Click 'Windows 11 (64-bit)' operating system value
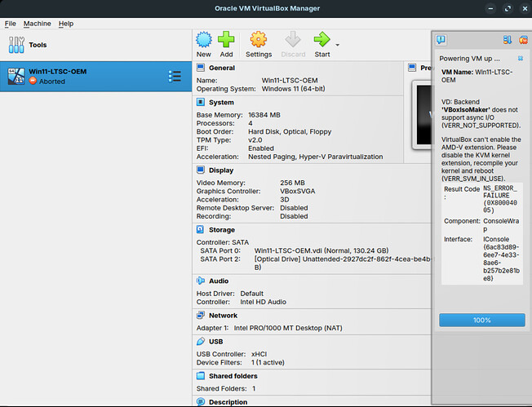 tap(293, 89)
